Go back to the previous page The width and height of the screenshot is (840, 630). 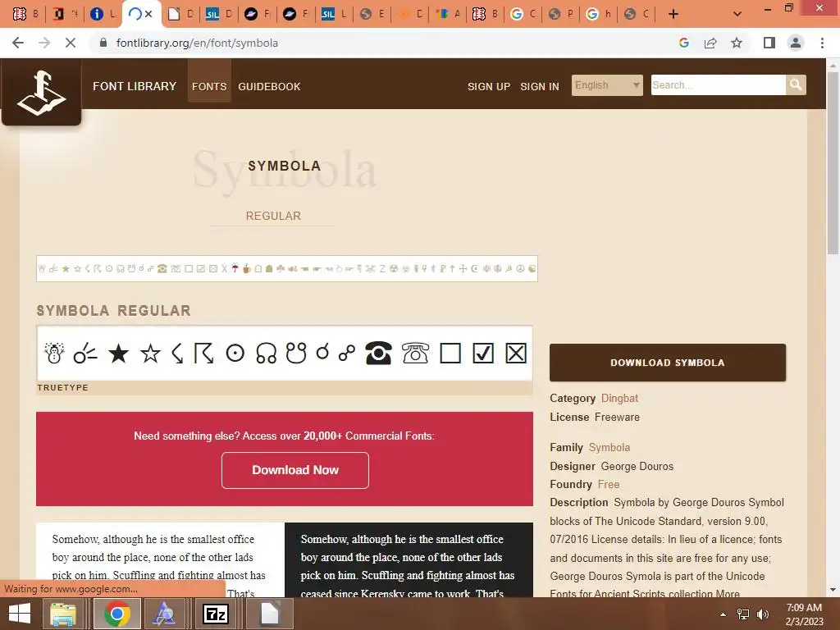(18, 43)
